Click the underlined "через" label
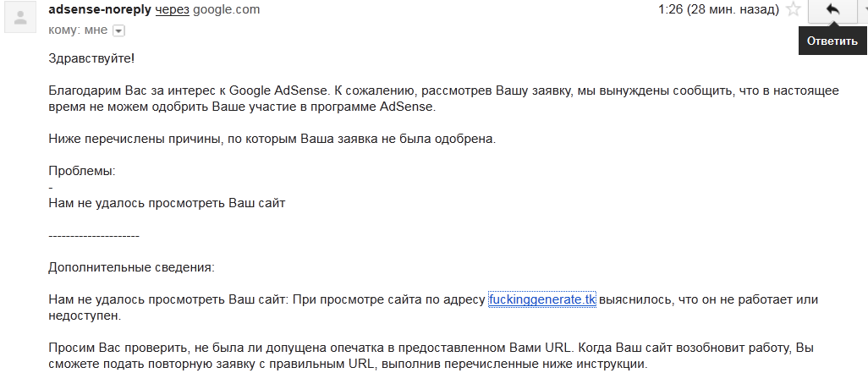Viewport: 868px width, 384px height. (x=172, y=10)
